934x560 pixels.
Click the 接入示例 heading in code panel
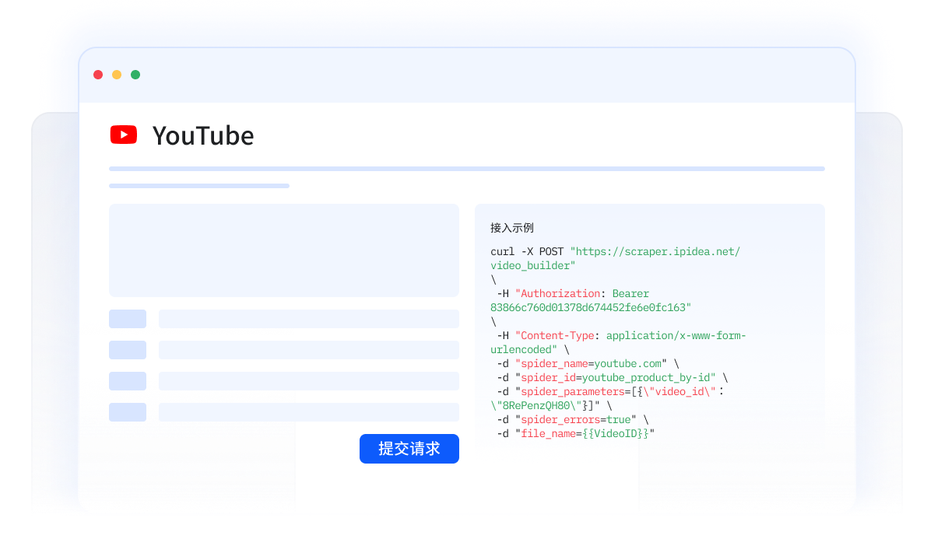click(x=512, y=228)
